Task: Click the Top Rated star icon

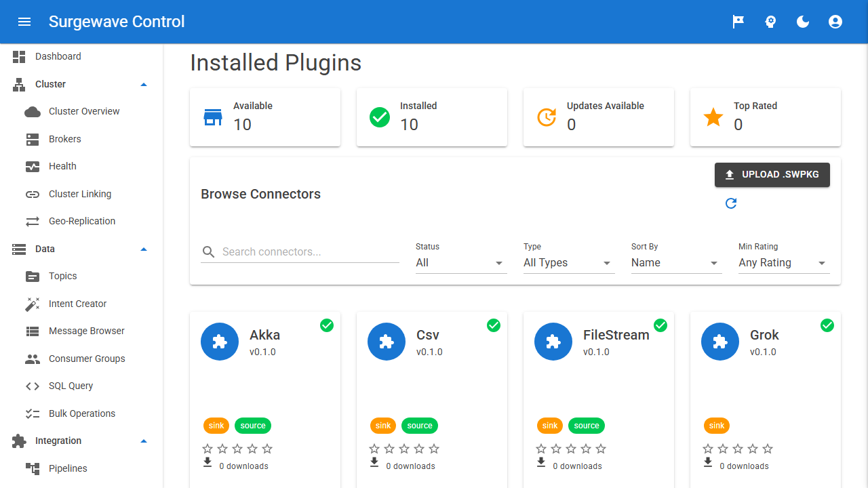Action: pyautogui.click(x=713, y=117)
